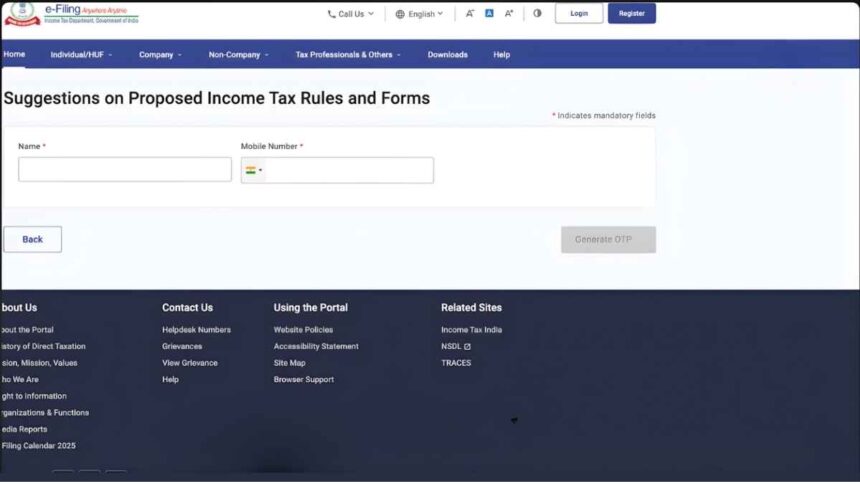This screenshot has width=860, height=484.
Task: Go to the Home tab
Action: tap(14, 54)
